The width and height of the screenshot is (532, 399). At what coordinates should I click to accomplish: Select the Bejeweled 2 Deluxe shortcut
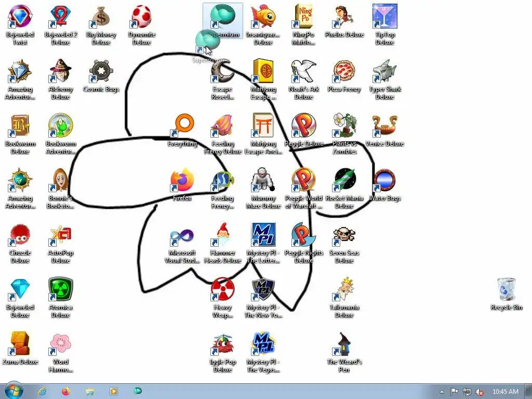tap(61, 24)
